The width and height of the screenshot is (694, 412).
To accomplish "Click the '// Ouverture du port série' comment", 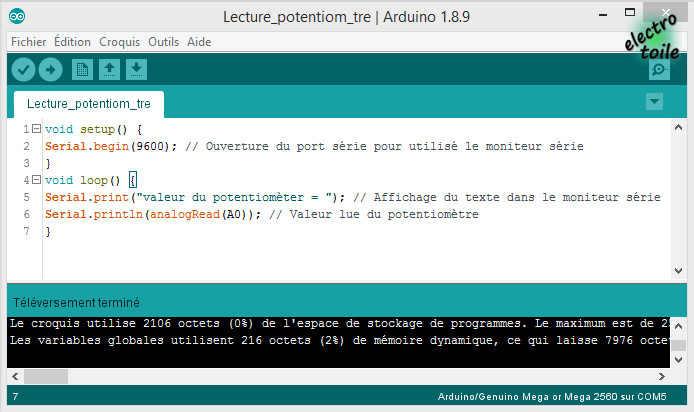I will pos(384,146).
